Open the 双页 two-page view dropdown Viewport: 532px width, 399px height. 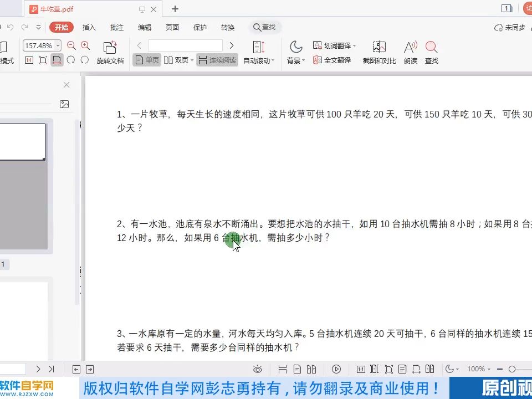click(179, 60)
